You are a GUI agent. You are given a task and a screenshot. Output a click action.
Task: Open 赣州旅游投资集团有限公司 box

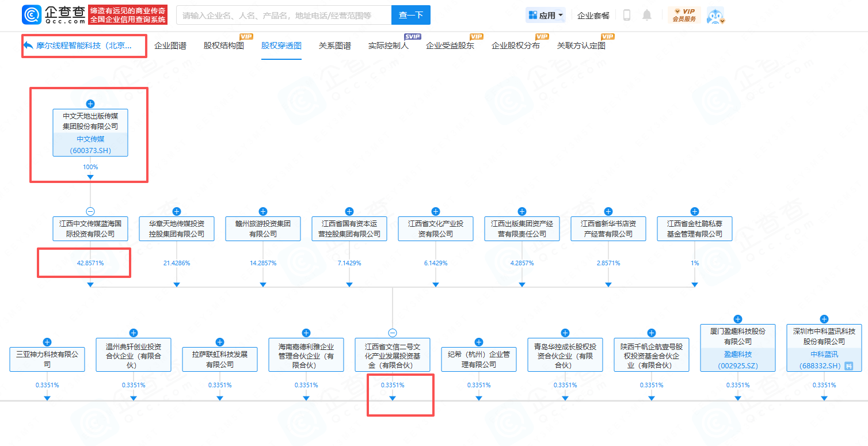tap(263, 228)
